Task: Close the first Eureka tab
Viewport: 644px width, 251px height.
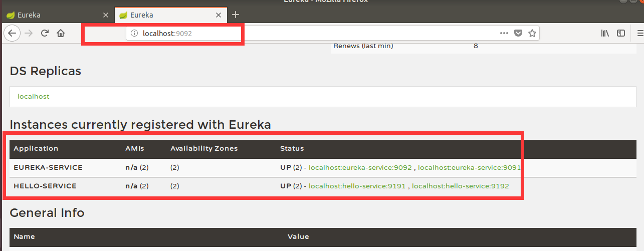Action: tap(105, 15)
